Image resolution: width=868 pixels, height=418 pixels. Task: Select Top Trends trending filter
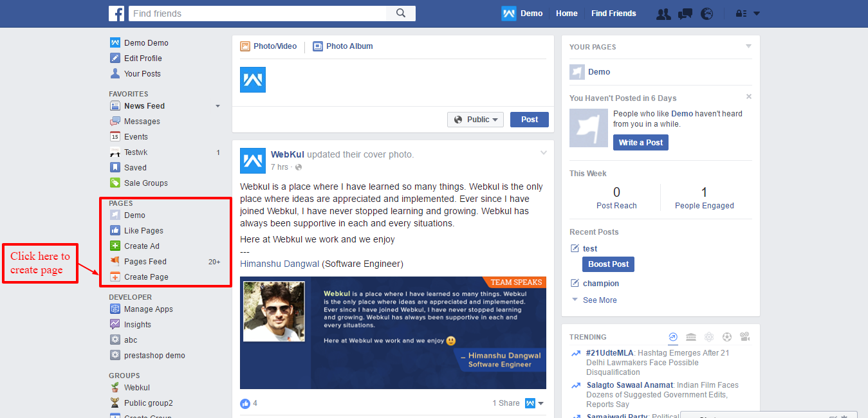[673, 337]
